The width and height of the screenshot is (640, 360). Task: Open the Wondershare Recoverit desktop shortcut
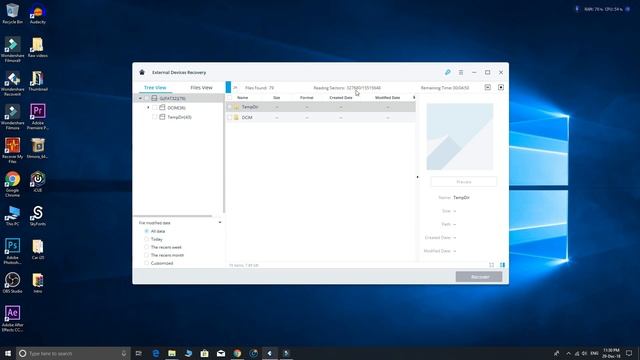[12, 84]
